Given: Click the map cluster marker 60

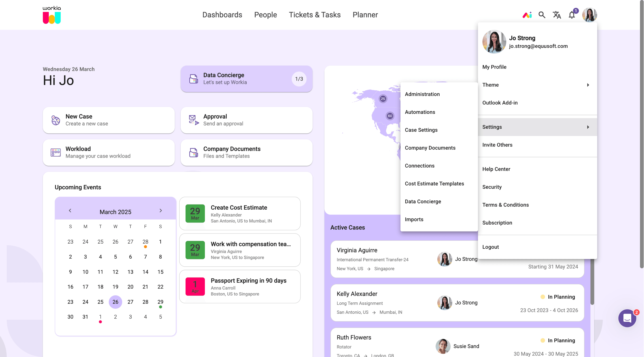Looking at the screenshot, I should (390, 116).
